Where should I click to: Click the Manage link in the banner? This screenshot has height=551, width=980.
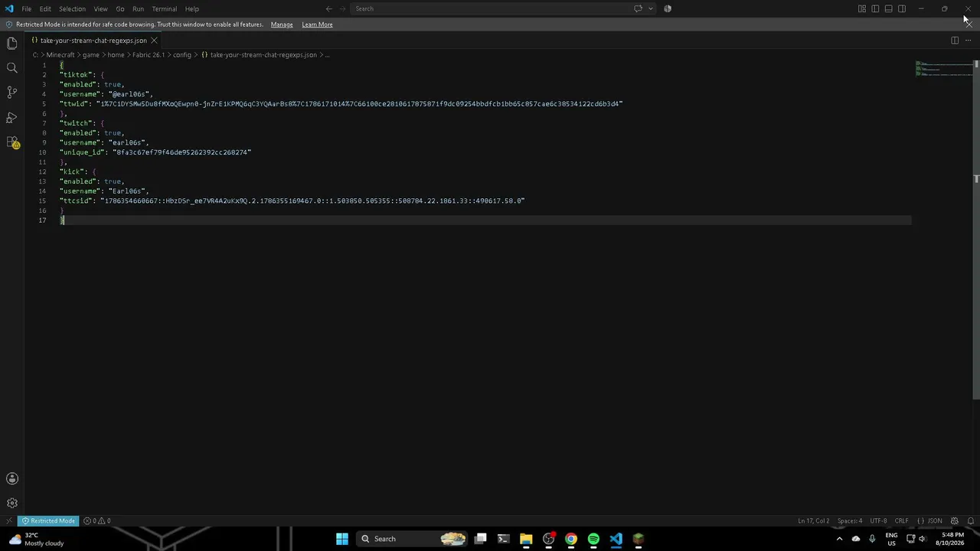(x=282, y=24)
